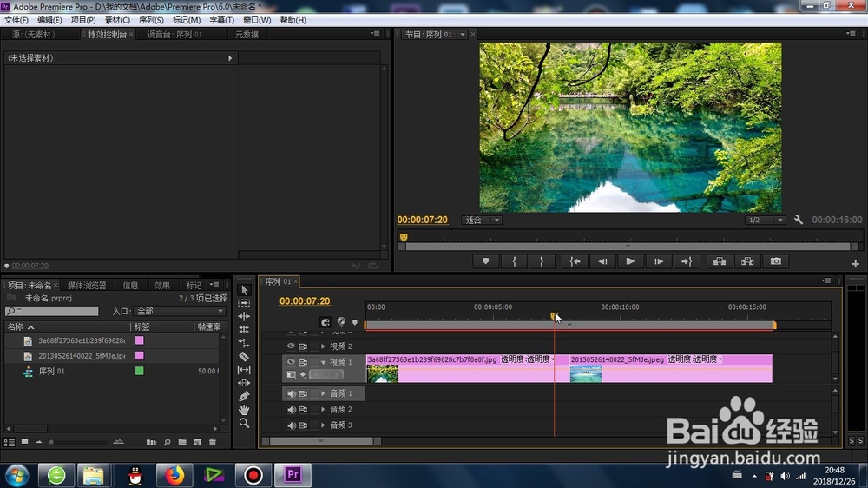Click the project panel Find icon
Image resolution: width=868 pixels, height=488 pixels.
(x=167, y=442)
